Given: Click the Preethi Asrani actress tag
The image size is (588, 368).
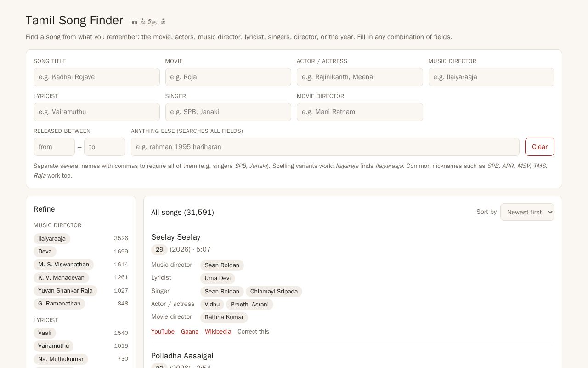Looking at the screenshot, I should click(249, 305).
